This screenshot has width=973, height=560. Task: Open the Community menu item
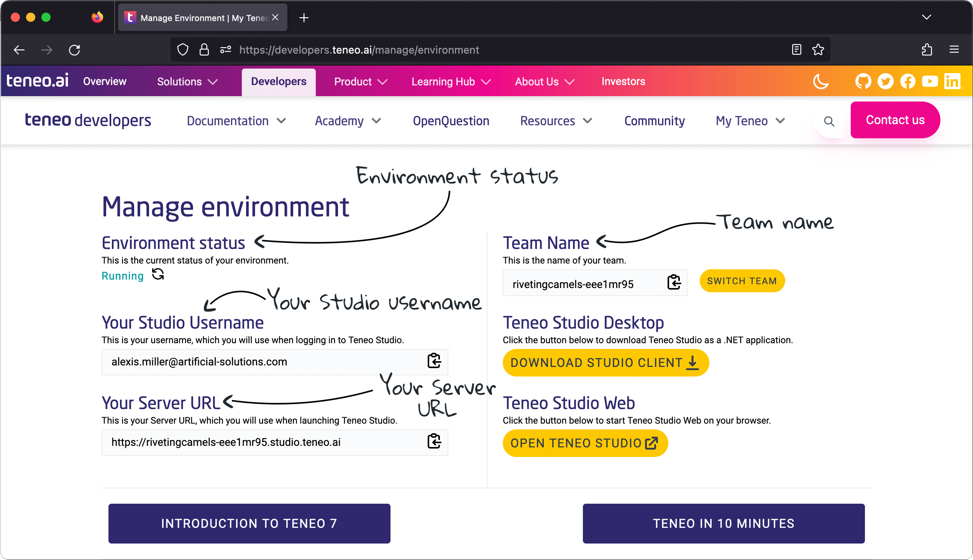[x=654, y=121]
